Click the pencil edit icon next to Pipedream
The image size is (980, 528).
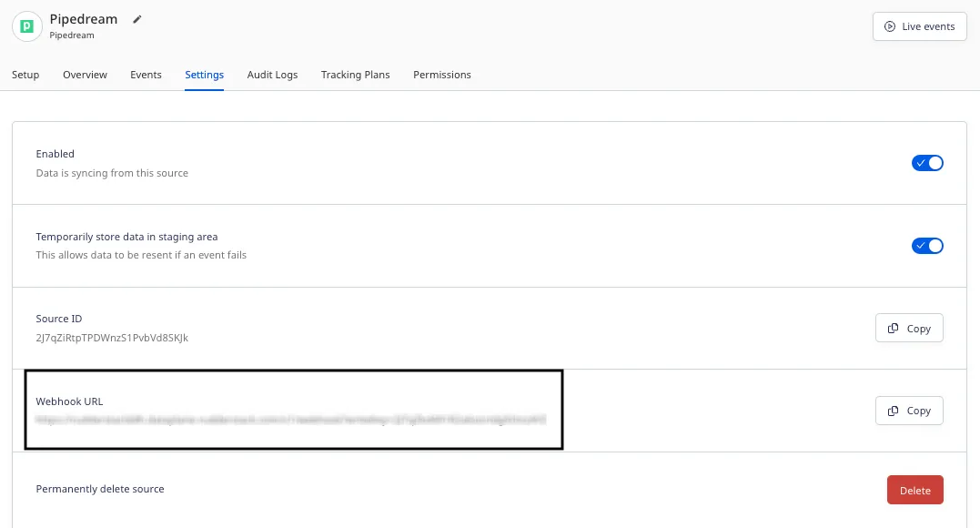[136, 19]
